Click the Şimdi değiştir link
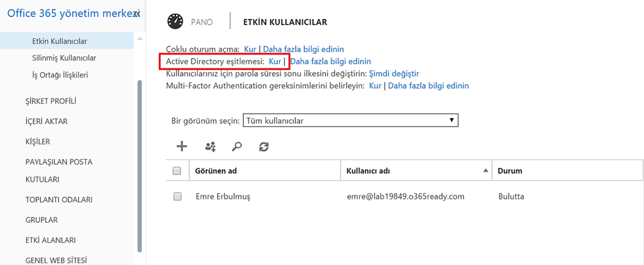This screenshot has height=265, width=644. pyautogui.click(x=394, y=74)
